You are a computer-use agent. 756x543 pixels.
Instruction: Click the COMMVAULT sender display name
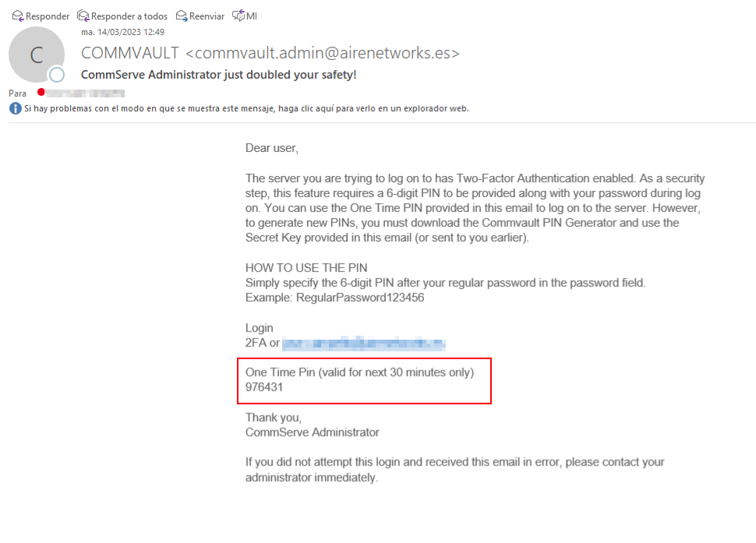click(129, 53)
